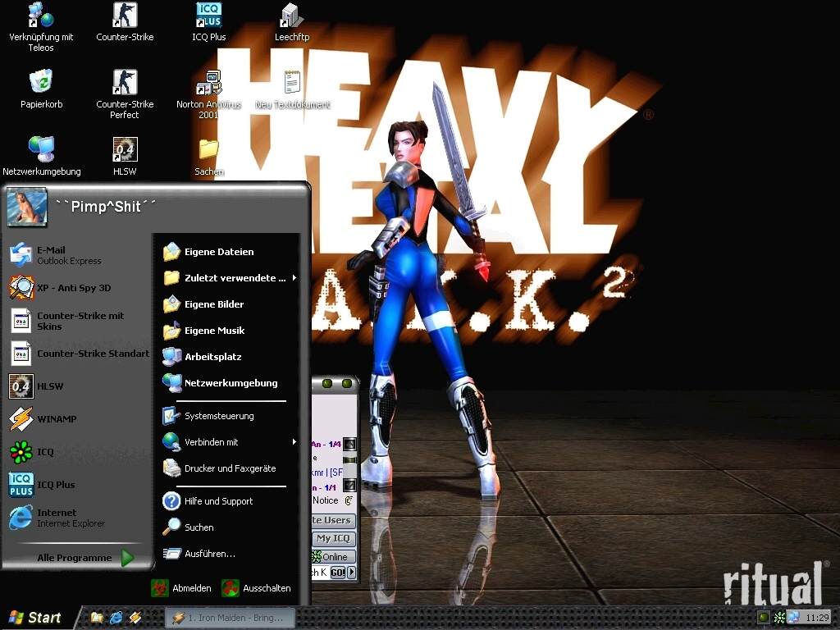Screen dimensions: 840x630
Task: Click Ausschalten shutdown button
Action: [257, 588]
